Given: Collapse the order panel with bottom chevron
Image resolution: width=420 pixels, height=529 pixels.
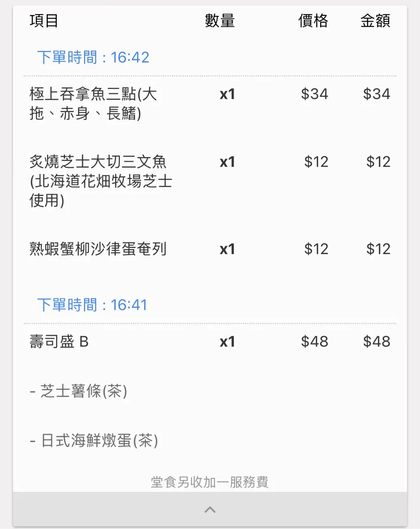Looking at the screenshot, I should [210, 509].
